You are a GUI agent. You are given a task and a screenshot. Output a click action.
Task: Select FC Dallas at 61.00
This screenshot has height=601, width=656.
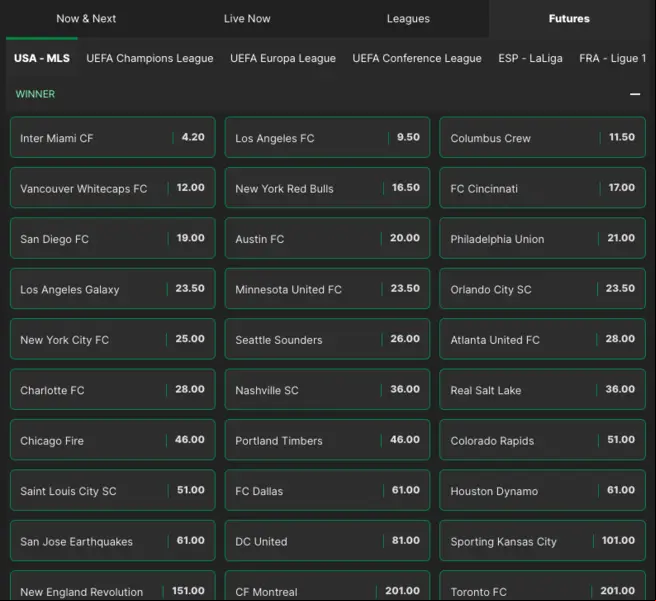(327, 490)
